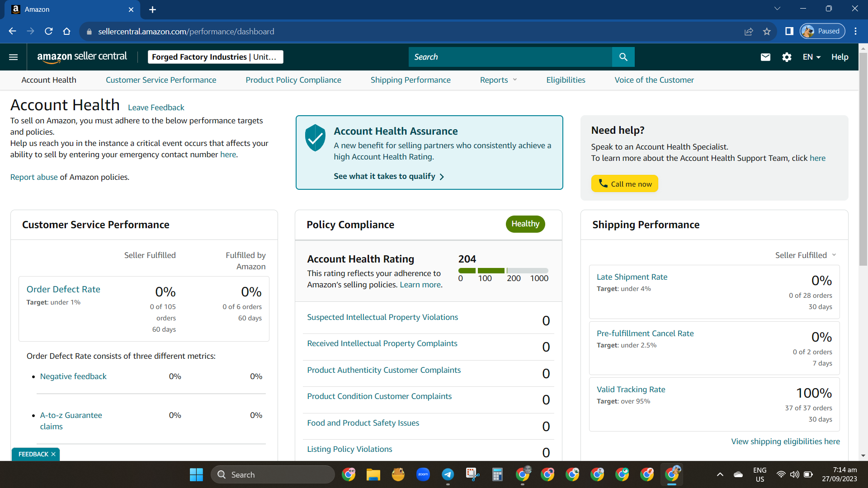The height and width of the screenshot is (488, 868).
Task: Close the FEEDBACK tag
Action: point(53,454)
